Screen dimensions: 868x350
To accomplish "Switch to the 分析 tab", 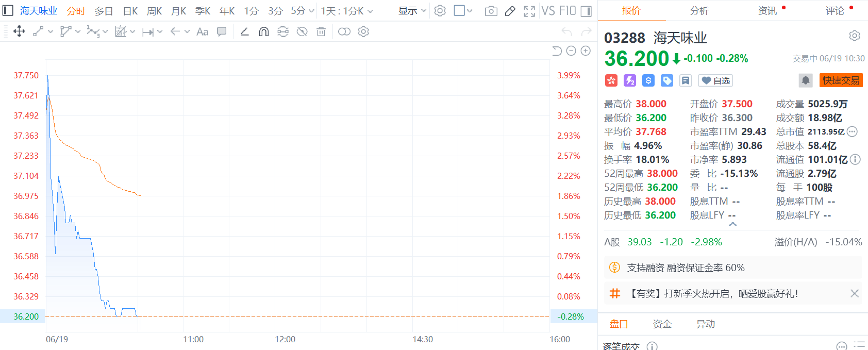I will click(x=699, y=11).
